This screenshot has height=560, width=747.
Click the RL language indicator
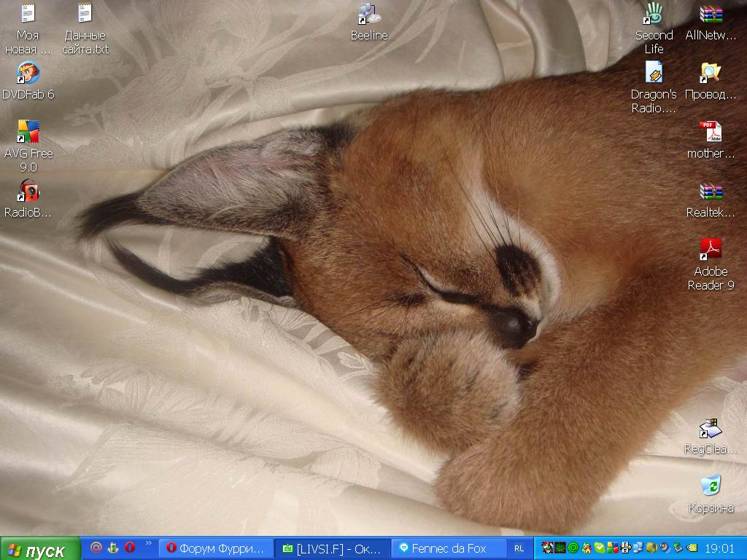pyautogui.click(x=519, y=548)
